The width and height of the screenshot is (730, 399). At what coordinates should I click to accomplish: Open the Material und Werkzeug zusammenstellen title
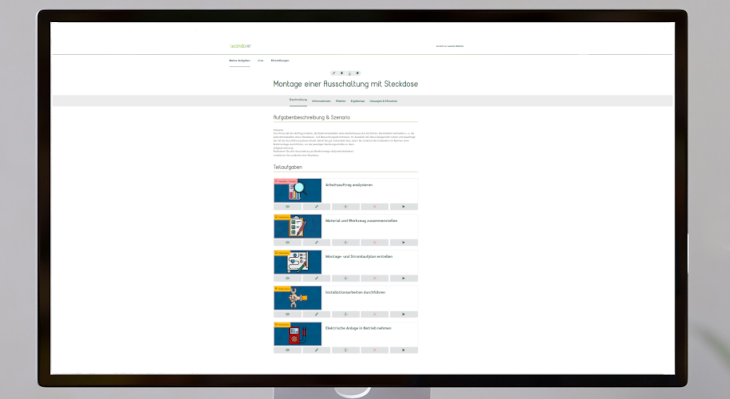(361, 221)
